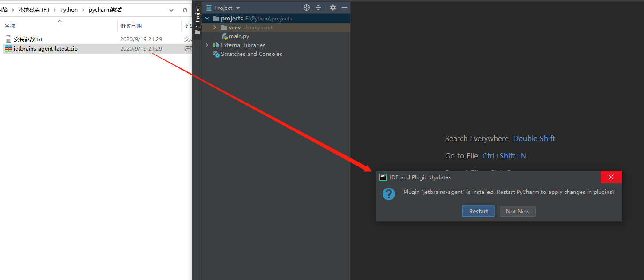644x280 pixels.
Task: Click the blue question mark dialog icon
Action: (389, 194)
